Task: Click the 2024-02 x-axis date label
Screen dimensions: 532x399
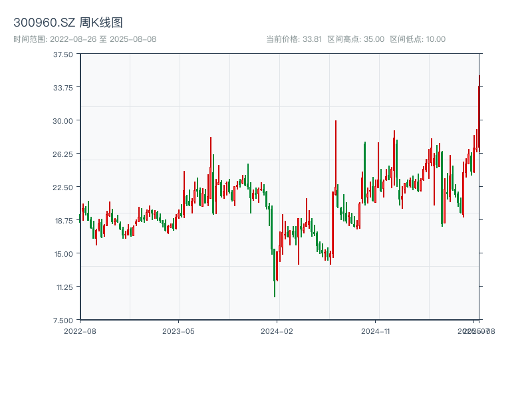Action: 277,331
